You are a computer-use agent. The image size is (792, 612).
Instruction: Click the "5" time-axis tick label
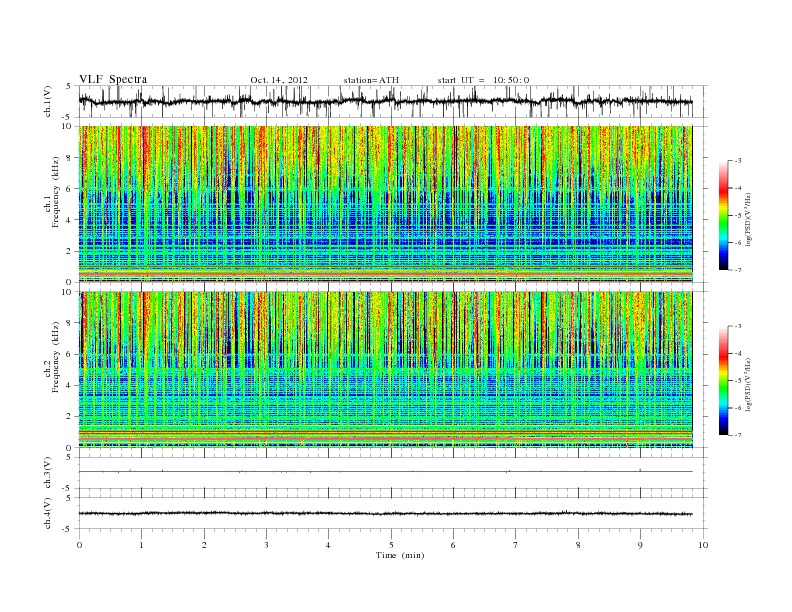(x=391, y=545)
